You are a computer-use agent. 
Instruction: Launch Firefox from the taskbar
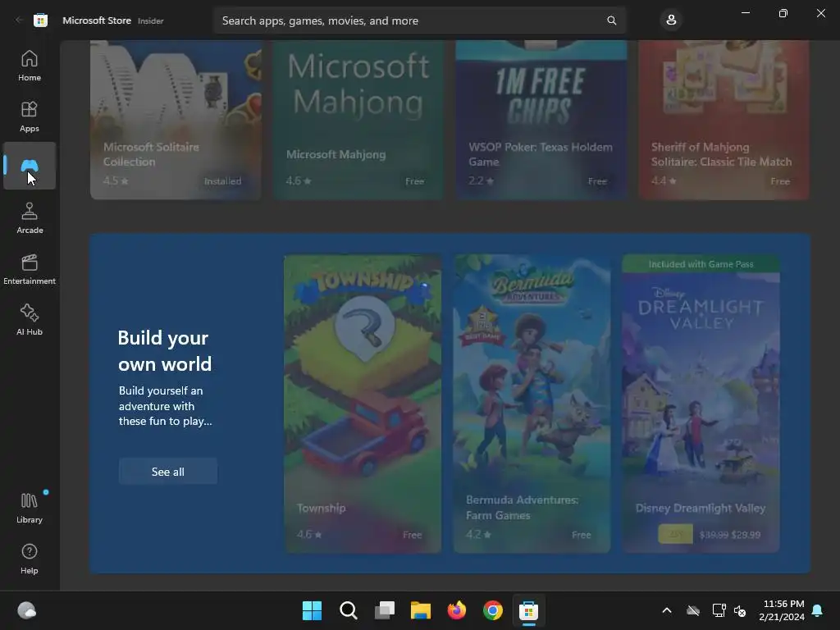point(456,610)
